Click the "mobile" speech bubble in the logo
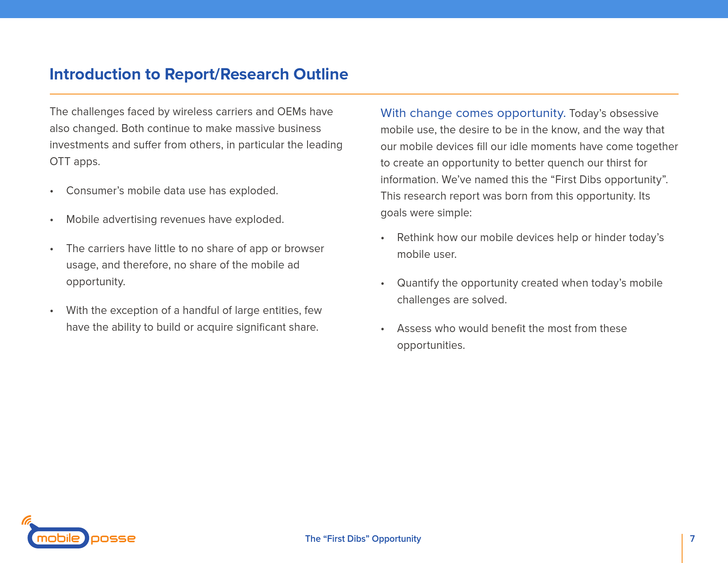 (58, 538)
